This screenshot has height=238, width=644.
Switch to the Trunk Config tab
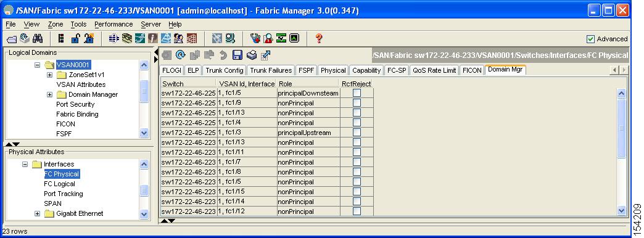(x=225, y=70)
